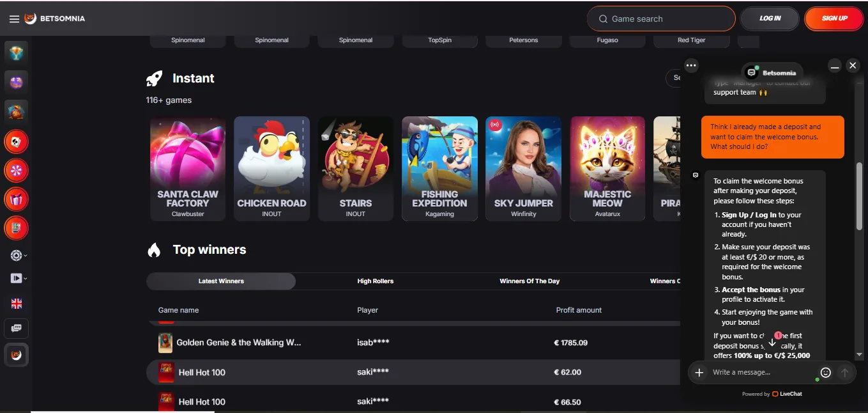Click the live badge on Sky Jumper
868x413 pixels.
(x=495, y=125)
